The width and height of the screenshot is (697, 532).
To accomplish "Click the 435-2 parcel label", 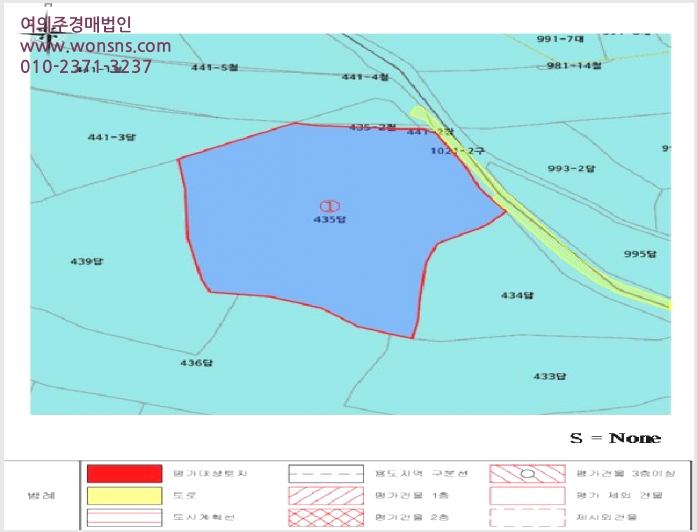I will pos(373,128).
